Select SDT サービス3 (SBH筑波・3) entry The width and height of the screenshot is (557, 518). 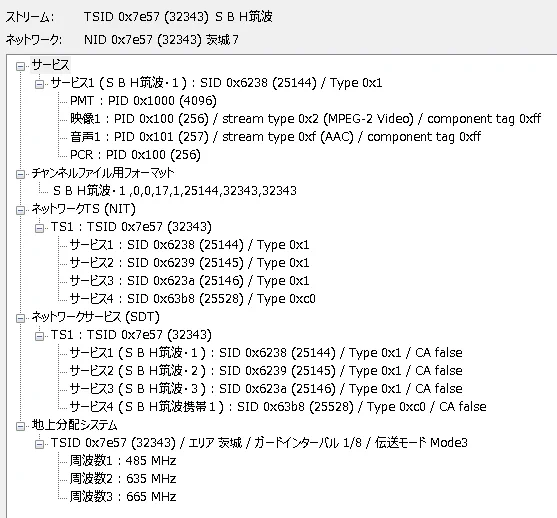click(266, 389)
